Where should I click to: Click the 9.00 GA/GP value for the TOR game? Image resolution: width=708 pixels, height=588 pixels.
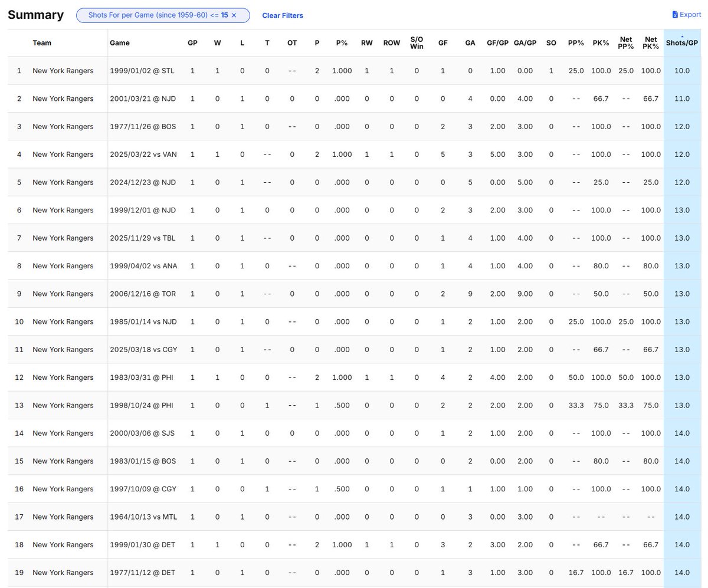(525, 294)
